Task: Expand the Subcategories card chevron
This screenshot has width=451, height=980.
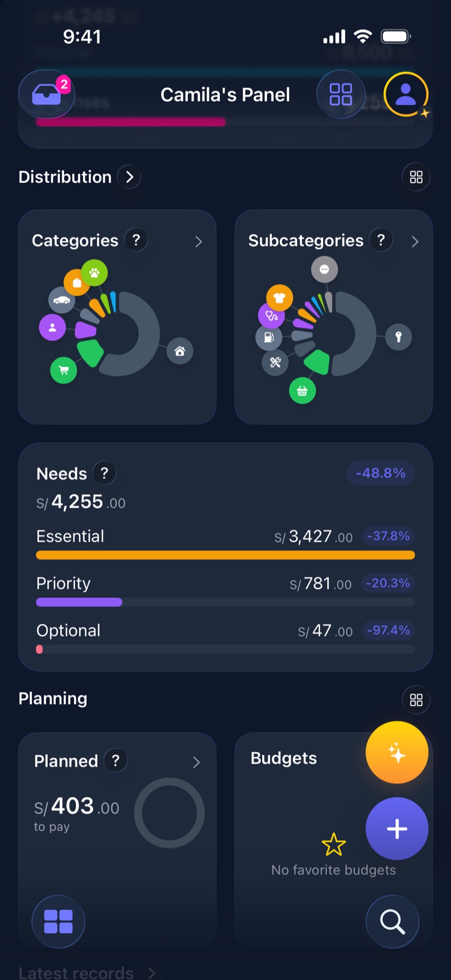Action: click(x=415, y=241)
